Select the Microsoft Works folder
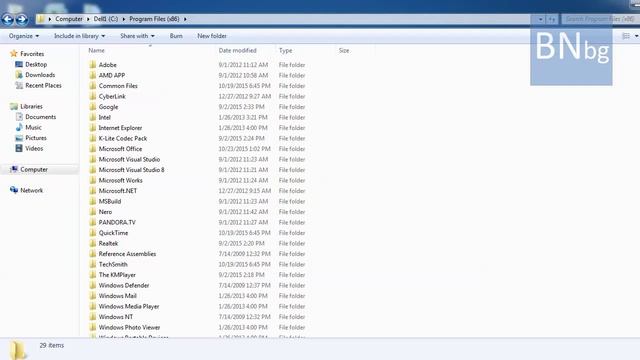This screenshot has height=360, width=640. 120,180
